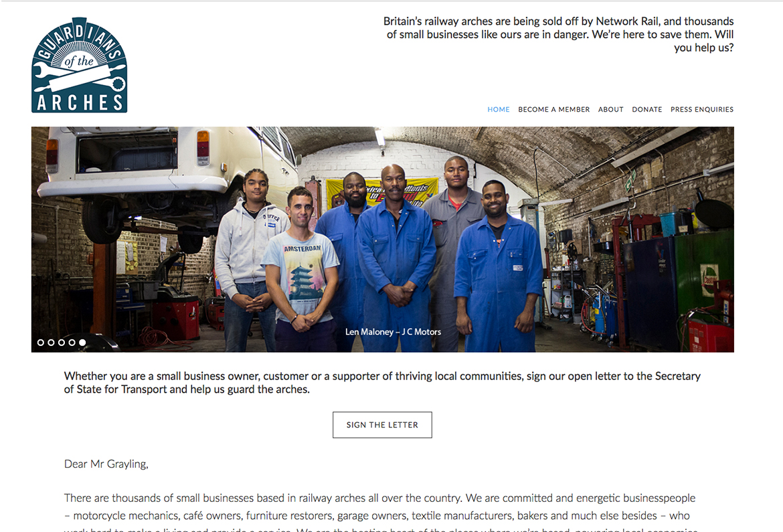The height and width of the screenshot is (532, 783).
Task: Open PRESS ENQUIRIES from the navigation
Action: click(702, 109)
